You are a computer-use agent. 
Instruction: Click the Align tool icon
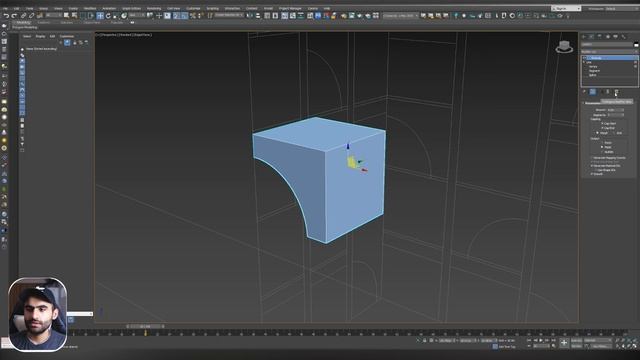[258, 16]
